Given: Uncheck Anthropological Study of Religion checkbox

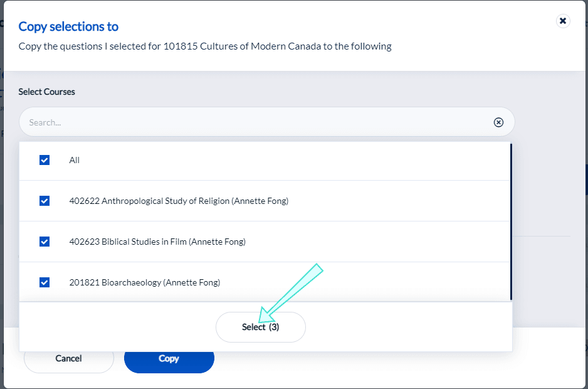Looking at the screenshot, I should [45, 201].
